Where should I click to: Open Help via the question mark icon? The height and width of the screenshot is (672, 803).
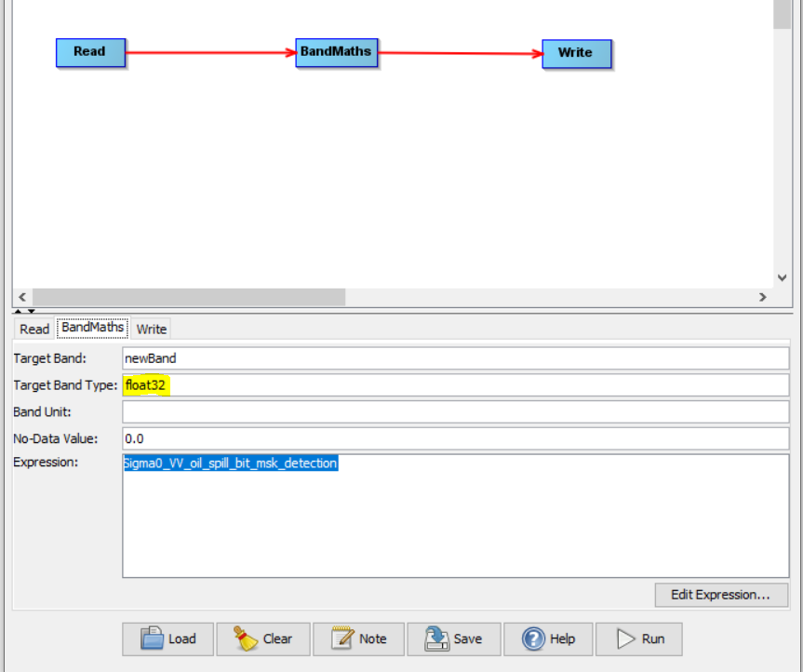tap(548, 638)
